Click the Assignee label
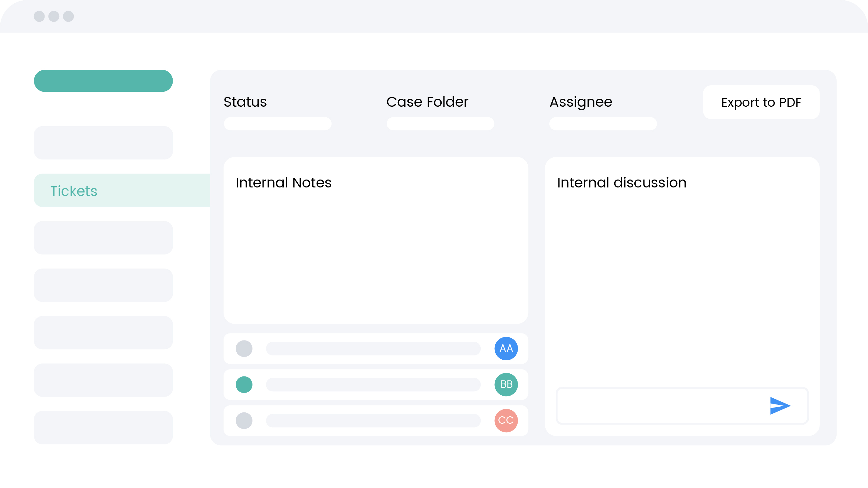The height and width of the screenshot is (488, 868). [x=581, y=102]
